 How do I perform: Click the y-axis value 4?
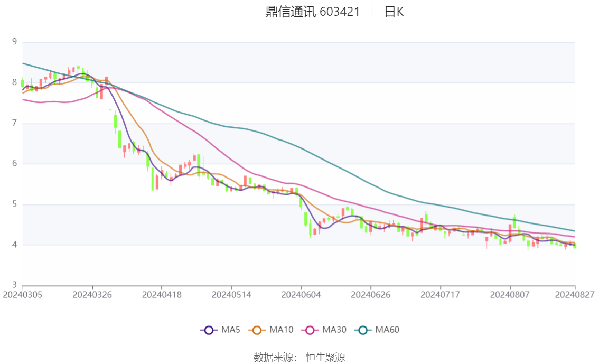(x=14, y=245)
